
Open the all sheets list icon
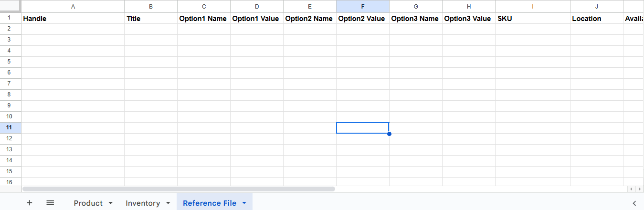pos(50,203)
